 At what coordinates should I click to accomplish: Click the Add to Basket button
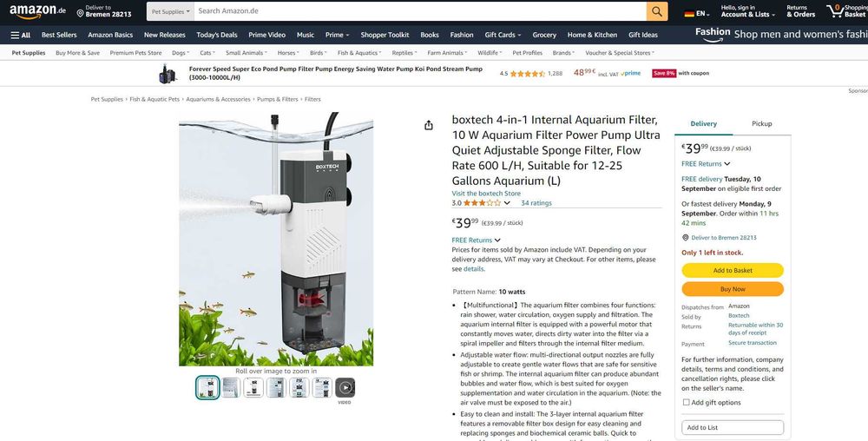(x=733, y=270)
